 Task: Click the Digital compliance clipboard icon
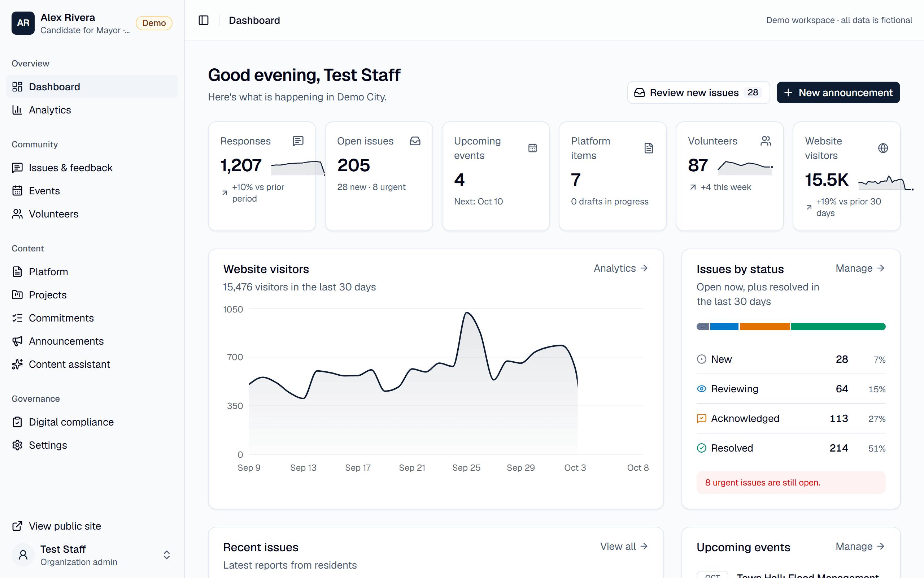(x=17, y=422)
